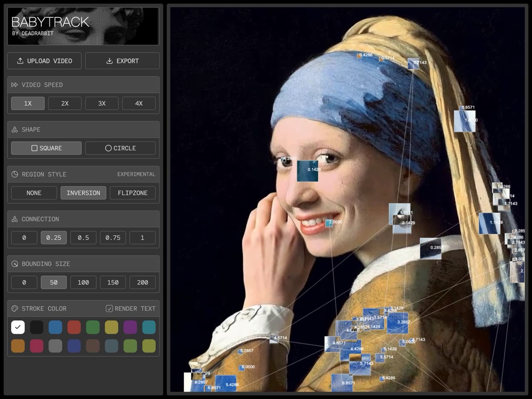Click the BabyTrack logo banner
Screen dimensions: 532x399
(83, 26)
